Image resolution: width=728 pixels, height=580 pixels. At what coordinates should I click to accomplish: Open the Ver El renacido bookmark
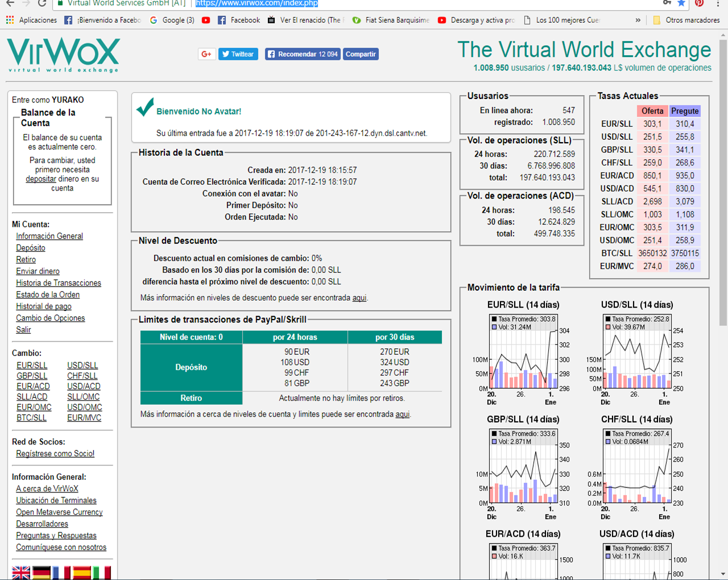(x=306, y=20)
